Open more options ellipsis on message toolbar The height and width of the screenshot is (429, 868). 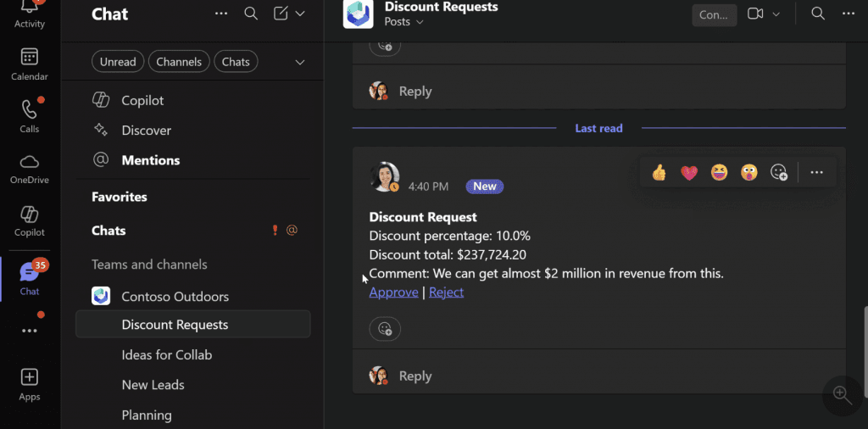[x=816, y=173]
